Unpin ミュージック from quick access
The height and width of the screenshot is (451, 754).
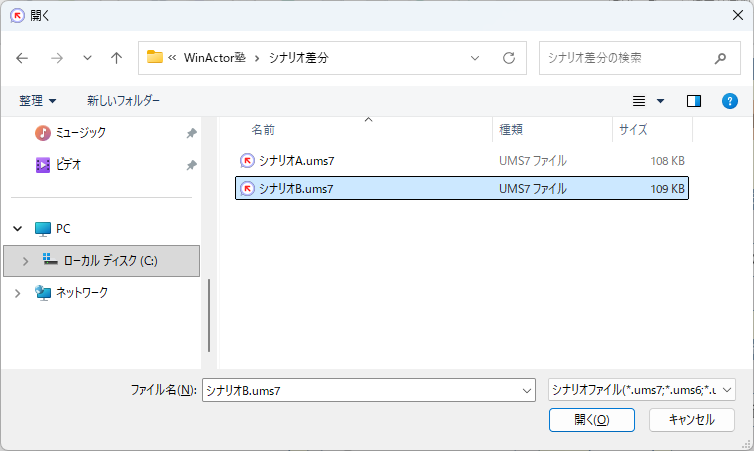(191, 133)
